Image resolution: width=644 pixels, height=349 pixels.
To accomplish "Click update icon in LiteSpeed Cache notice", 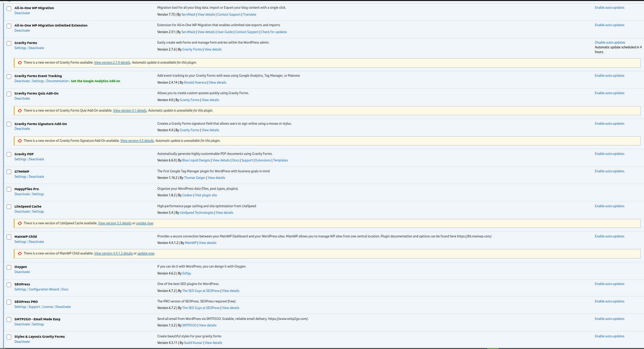I will [x=20, y=223].
